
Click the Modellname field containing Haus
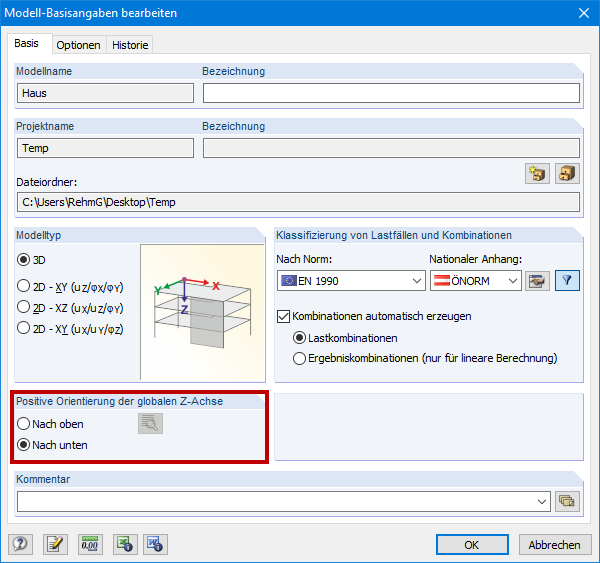click(105, 93)
